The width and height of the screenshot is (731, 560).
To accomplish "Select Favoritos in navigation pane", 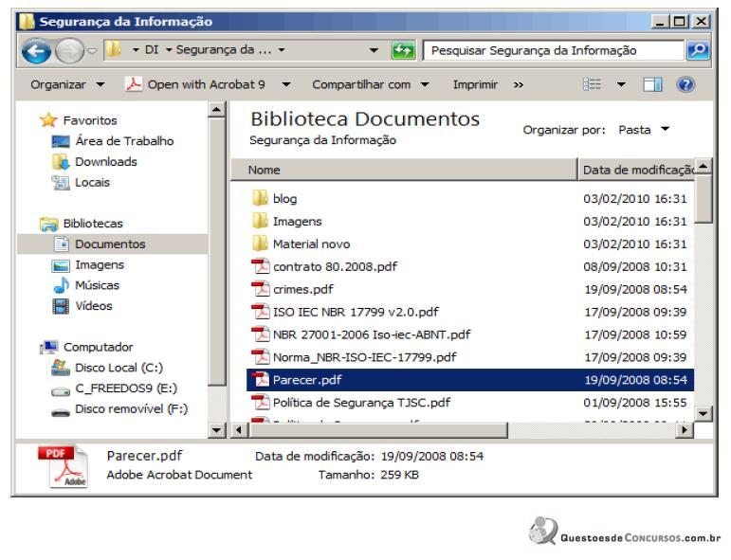I will point(90,120).
